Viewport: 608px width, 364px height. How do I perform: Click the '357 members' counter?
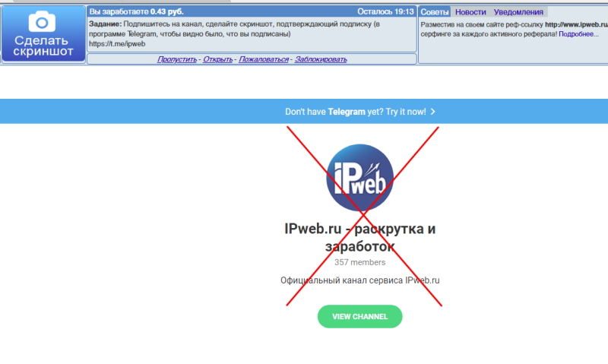[359, 262]
